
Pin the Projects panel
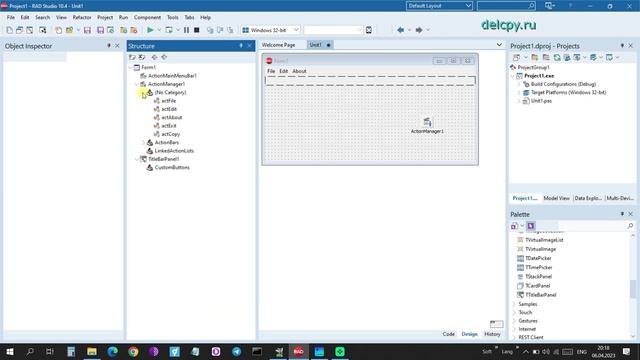(622, 46)
